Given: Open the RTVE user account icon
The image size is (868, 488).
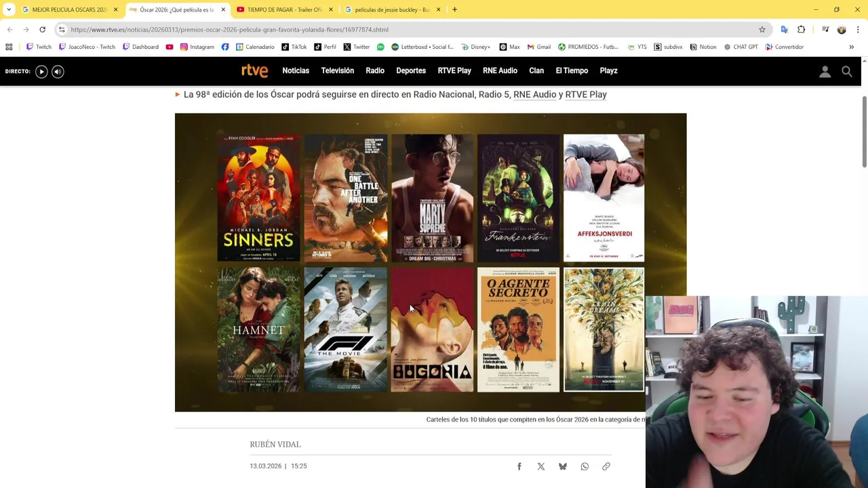Looking at the screenshot, I should coord(825,71).
